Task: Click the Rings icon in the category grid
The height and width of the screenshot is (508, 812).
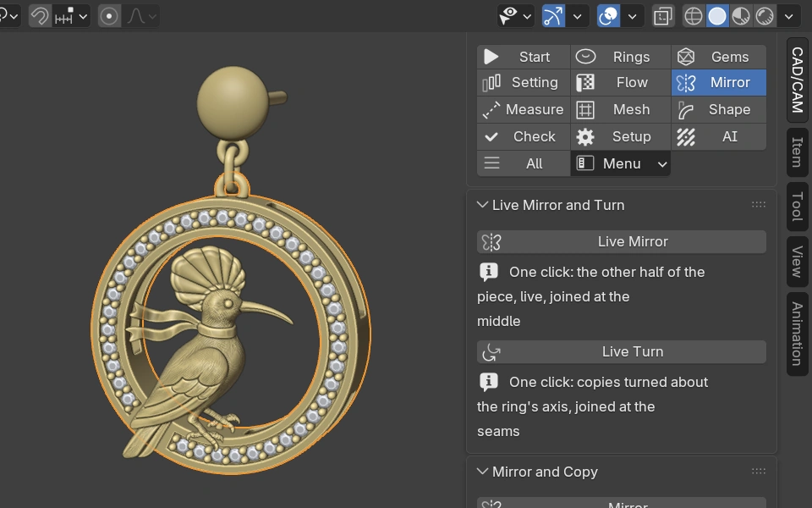Action: pyautogui.click(x=585, y=56)
